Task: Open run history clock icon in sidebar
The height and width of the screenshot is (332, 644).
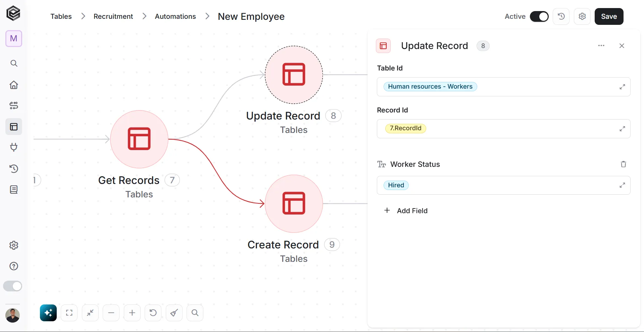Action: (14, 169)
